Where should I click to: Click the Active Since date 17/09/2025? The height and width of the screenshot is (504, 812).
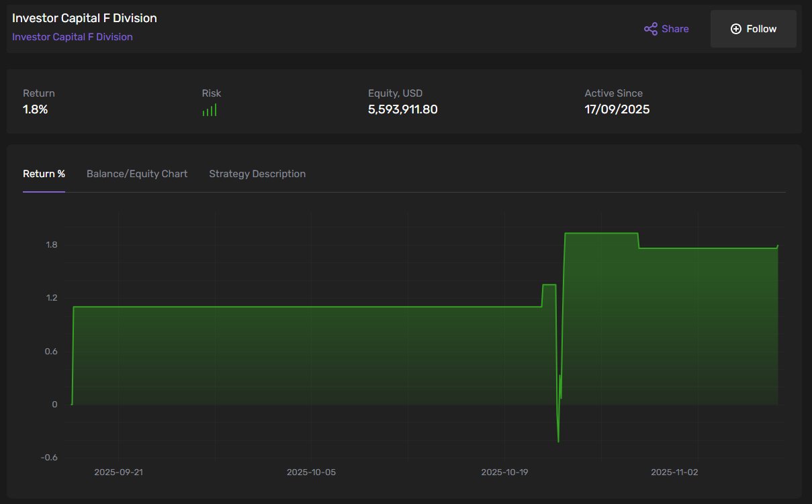tap(617, 109)
